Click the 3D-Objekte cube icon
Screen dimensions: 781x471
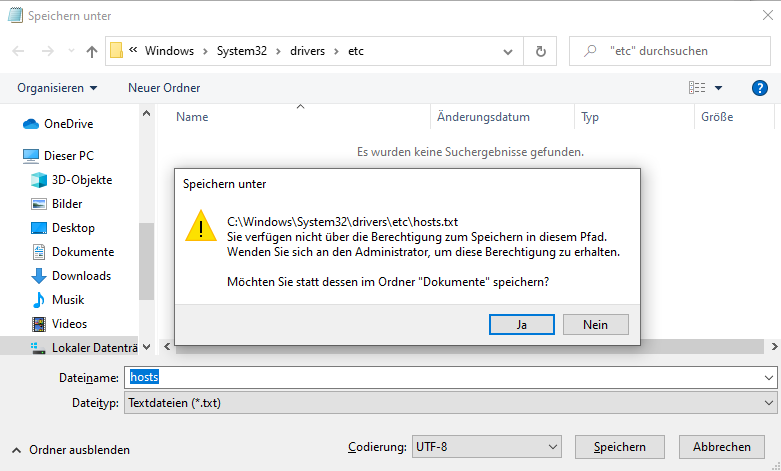tap(39, 180)
